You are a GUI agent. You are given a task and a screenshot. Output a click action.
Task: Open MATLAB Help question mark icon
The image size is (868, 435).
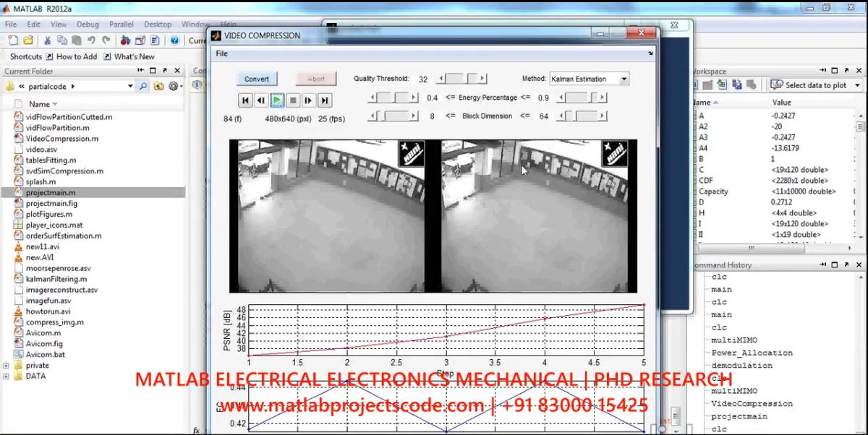pyautogui.click(x=175, y=40)
